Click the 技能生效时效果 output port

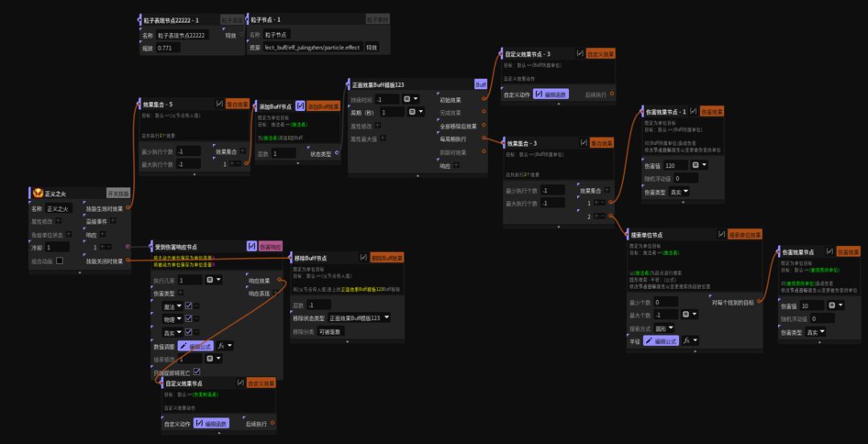click(x=128, y=208)
